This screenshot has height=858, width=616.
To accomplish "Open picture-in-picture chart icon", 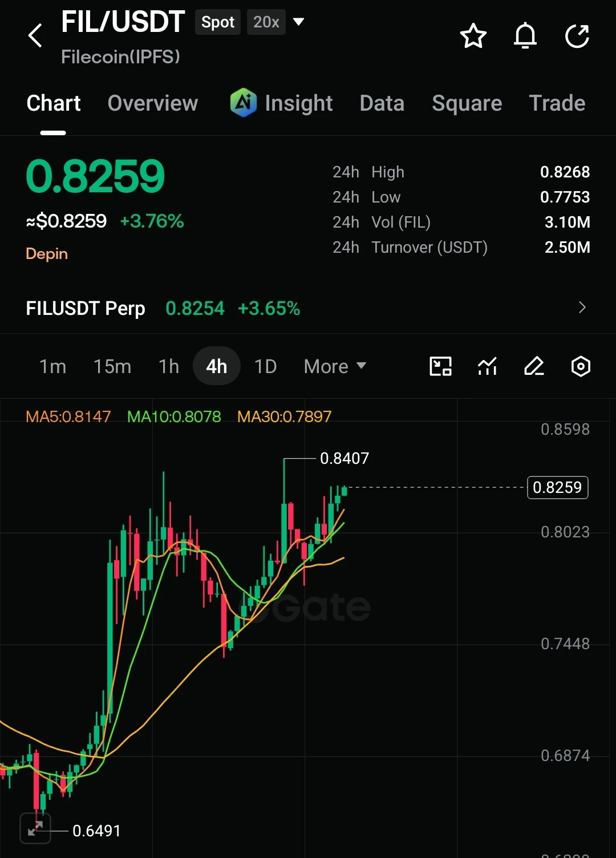I will pyautogui.click(x=440, y=366).
